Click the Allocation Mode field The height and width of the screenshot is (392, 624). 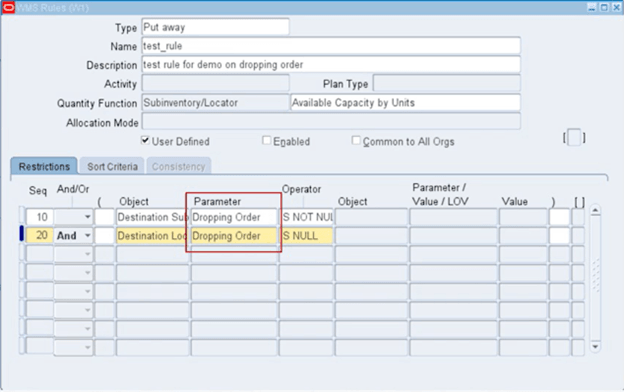point(331,121)
